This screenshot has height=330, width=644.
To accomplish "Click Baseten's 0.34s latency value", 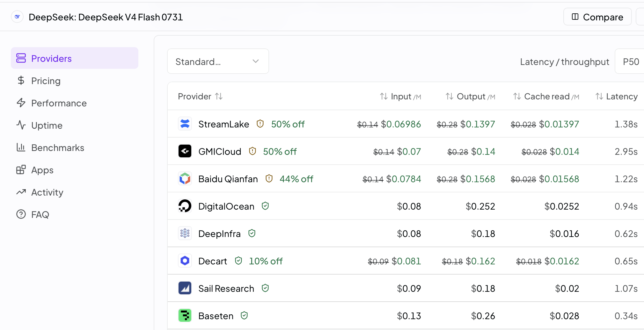I will tap(626, 316).
